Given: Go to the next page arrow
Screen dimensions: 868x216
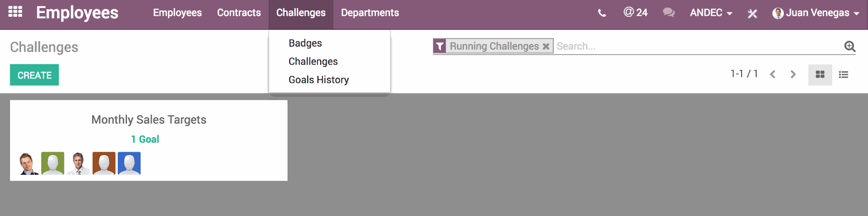Looking at the screenshot, I should (x=793, y=74).
